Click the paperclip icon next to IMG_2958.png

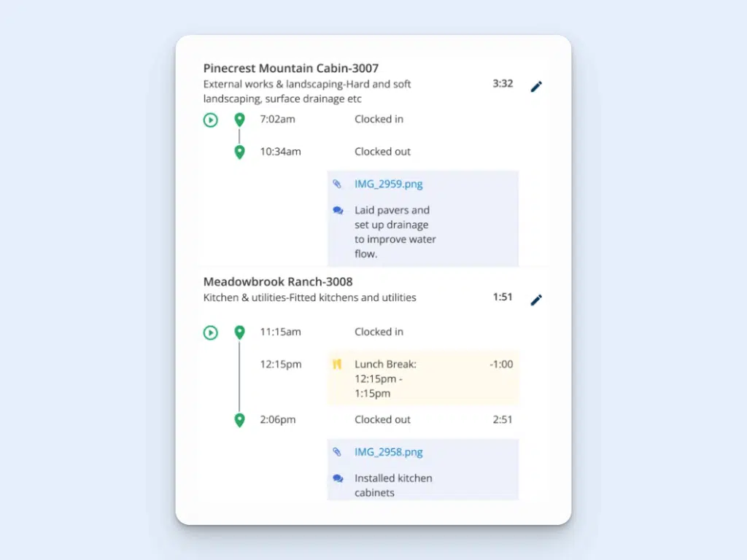[337, 452]
